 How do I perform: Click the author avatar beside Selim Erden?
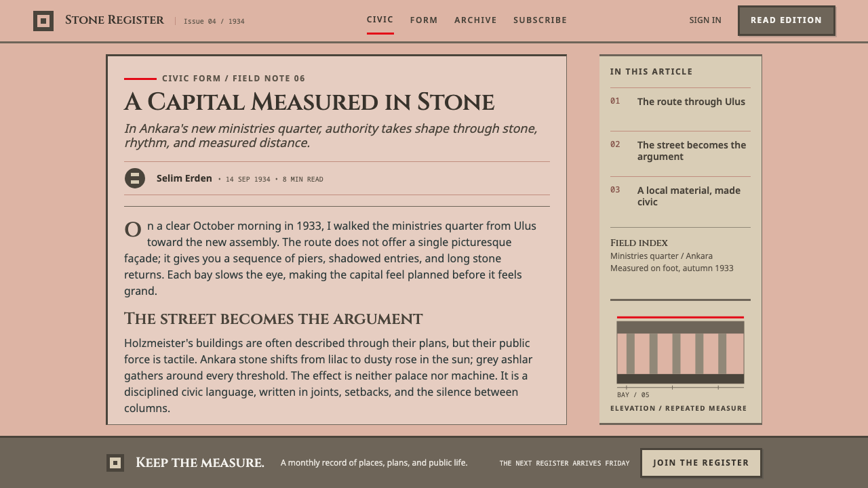(135, 178)
